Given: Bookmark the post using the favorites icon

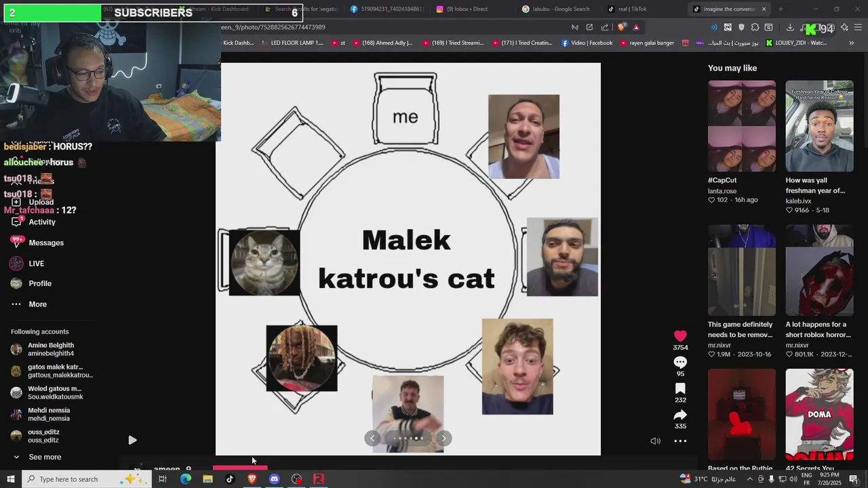Looking at the screenshot, I should tap(680, 388).
